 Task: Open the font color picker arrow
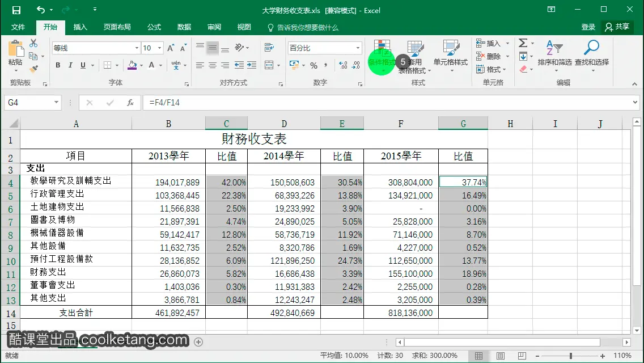(161, 65)
